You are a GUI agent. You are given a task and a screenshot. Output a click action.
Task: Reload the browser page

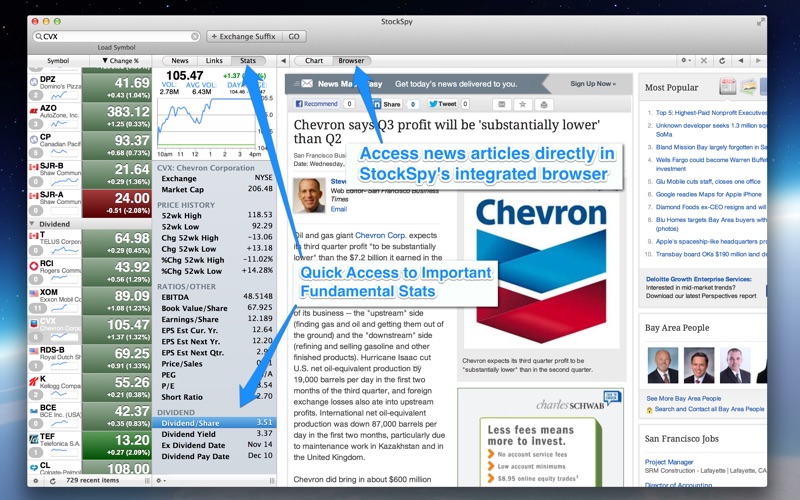click(722, 61)
